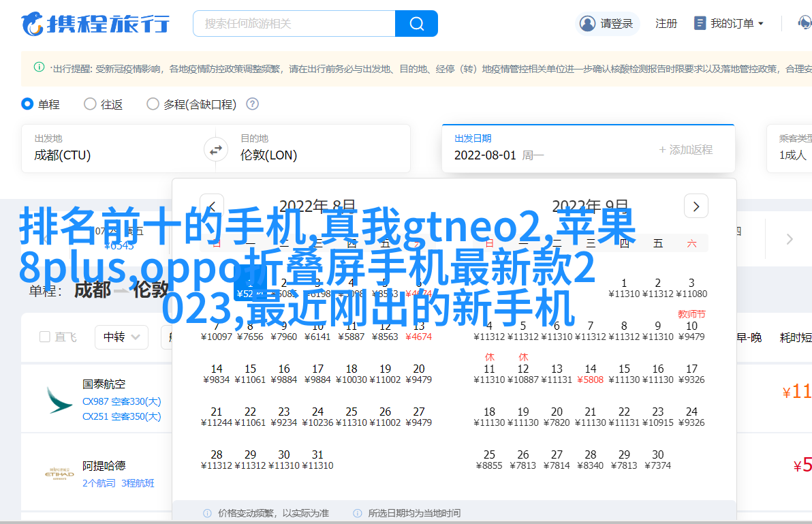Pick August 28 priced ¥11312
812x524 pixels.
(x=217, y=460)
